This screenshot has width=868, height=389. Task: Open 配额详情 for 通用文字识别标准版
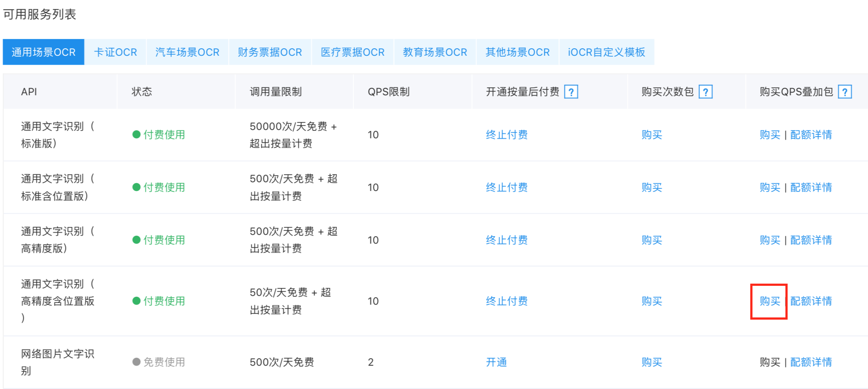[x=811, y=135]
